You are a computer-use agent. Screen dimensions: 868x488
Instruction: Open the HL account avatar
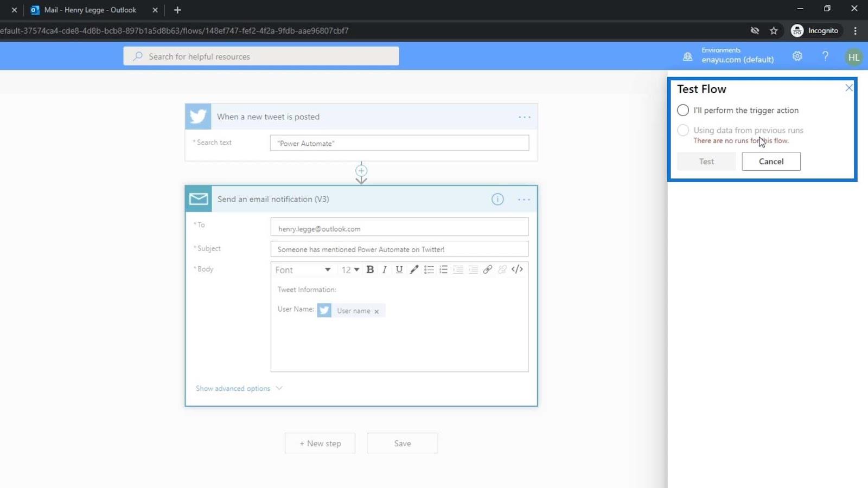(x=853, y=57)
